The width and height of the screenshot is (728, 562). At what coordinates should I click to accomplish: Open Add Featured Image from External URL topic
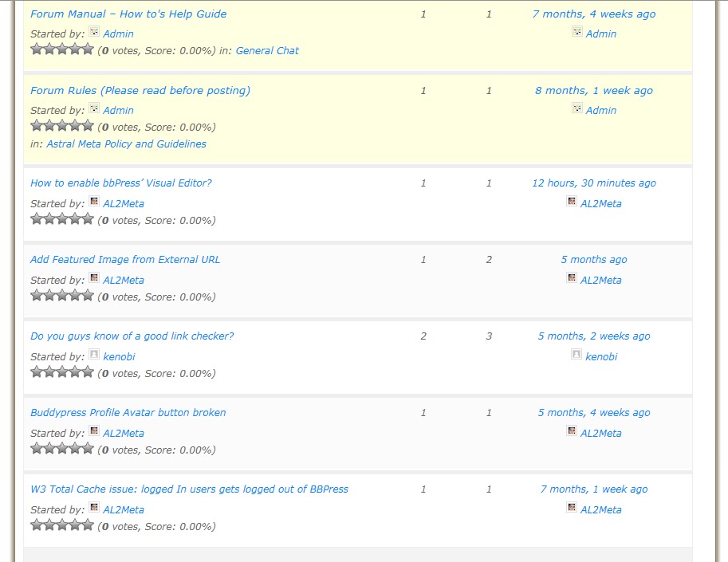click(125, 259)
